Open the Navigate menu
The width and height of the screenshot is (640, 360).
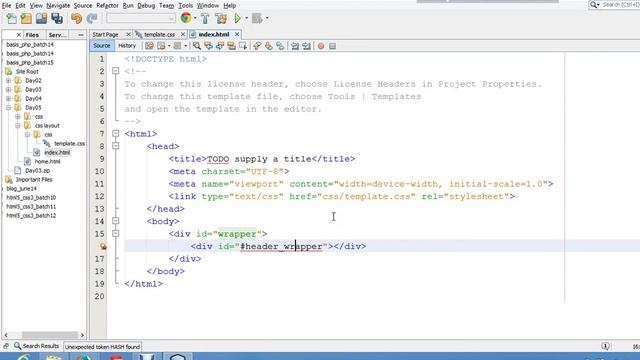[58, 6]
